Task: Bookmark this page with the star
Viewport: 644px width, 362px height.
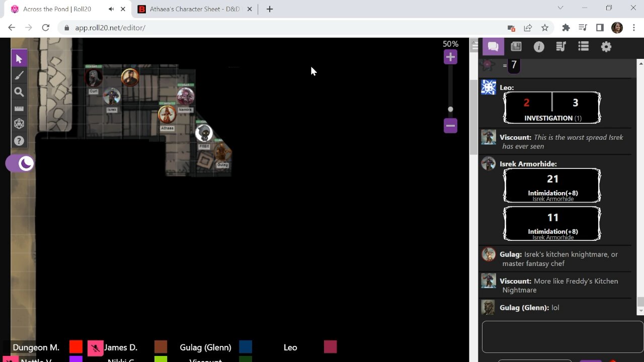Action: point(544,28)
